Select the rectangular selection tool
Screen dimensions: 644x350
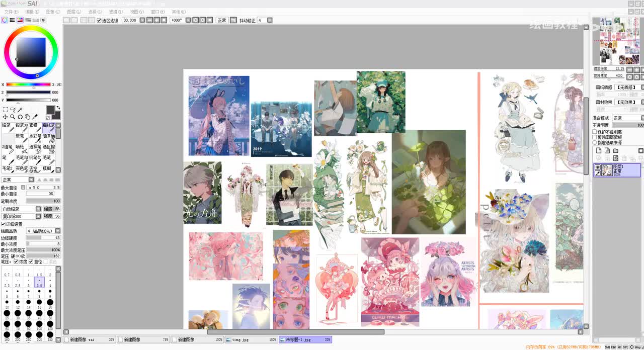point(5,110)
